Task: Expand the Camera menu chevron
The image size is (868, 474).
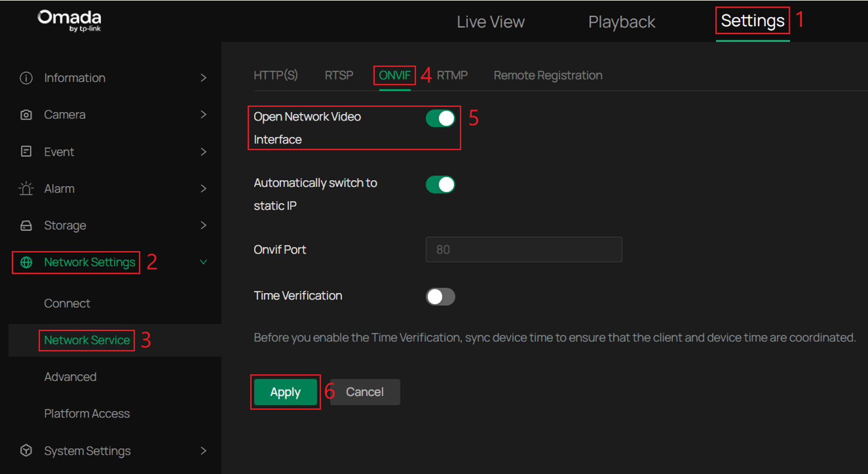Action: [203, 115]
